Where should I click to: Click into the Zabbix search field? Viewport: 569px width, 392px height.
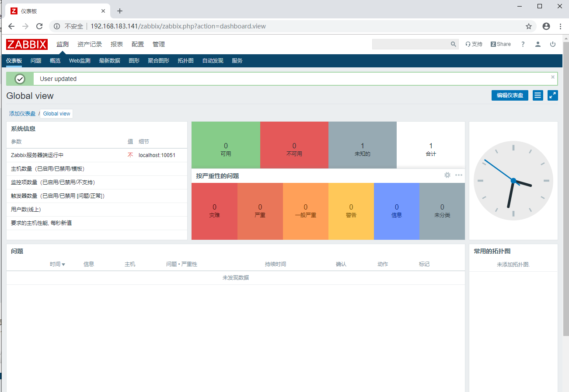[x=411, y=44]
